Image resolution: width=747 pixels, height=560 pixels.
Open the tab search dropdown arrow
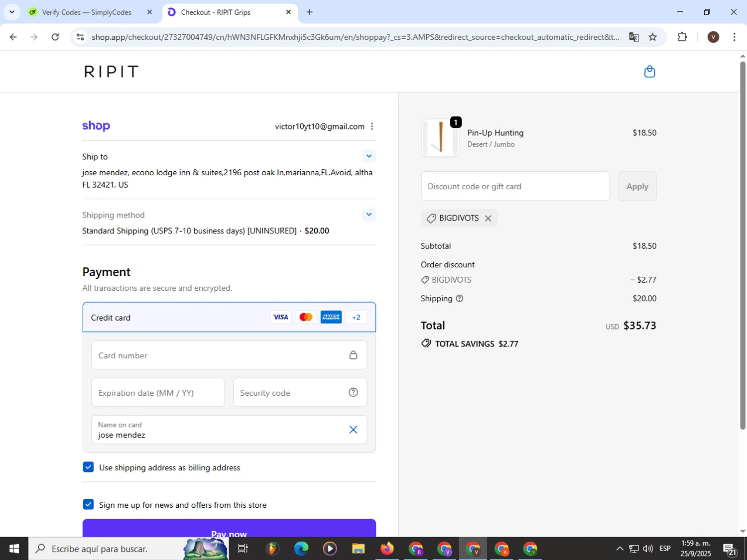coord(11,12)
